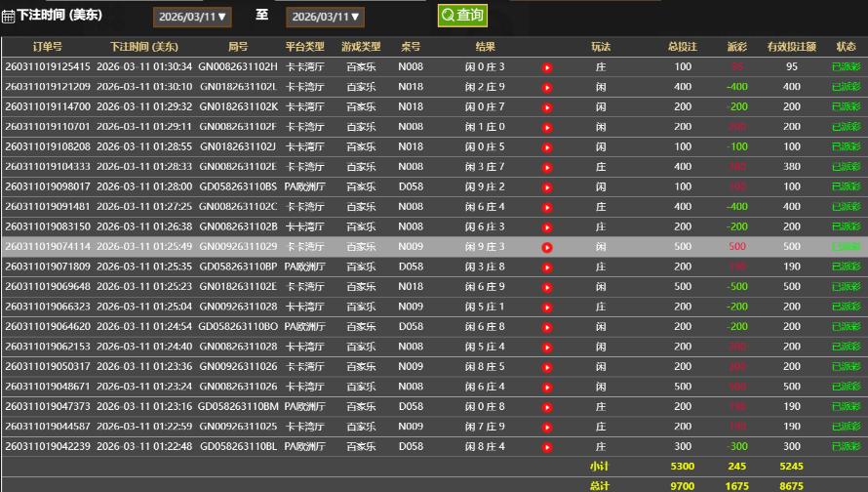Click red play icon for order 260311019062153
This screenshot has width=868, height=492.
[x=547, y=347]
